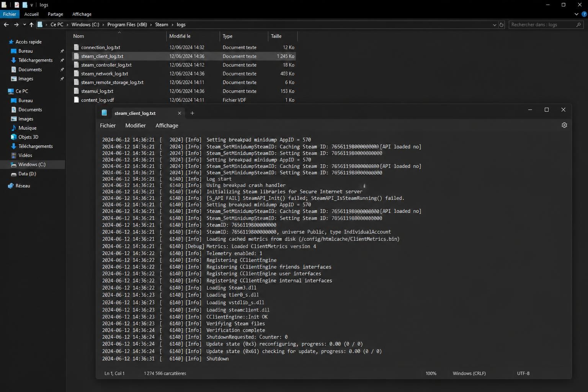Click the Réseau network icon

click(x=11, y=186)
